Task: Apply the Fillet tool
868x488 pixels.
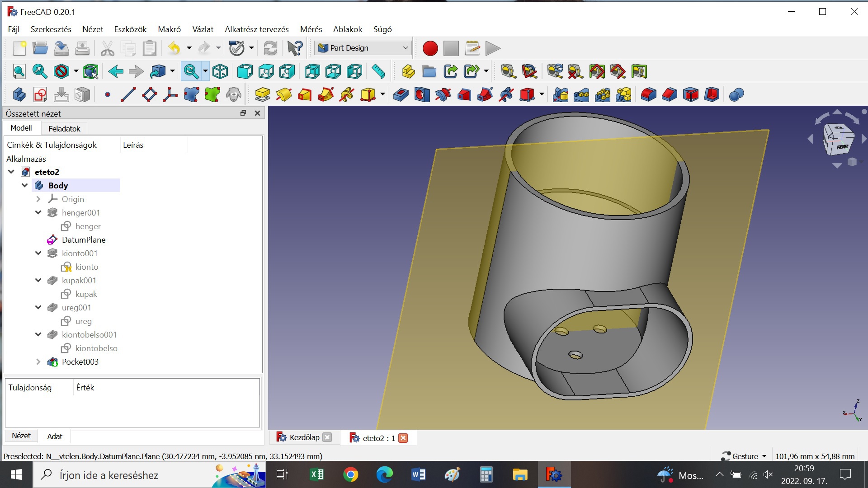Action: [x=648, y=95]
